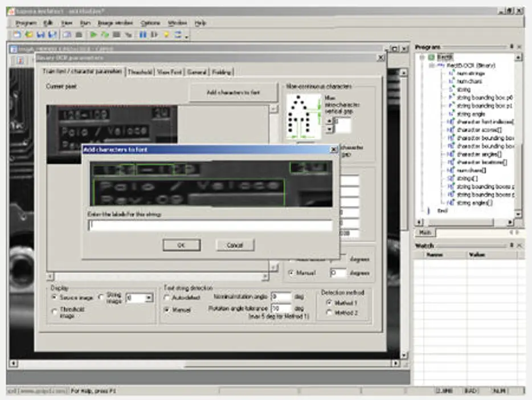This screenshot has width=532, height=400.
Task: Open the toolbar overflow arrow
Action: [x=187, y=36]
